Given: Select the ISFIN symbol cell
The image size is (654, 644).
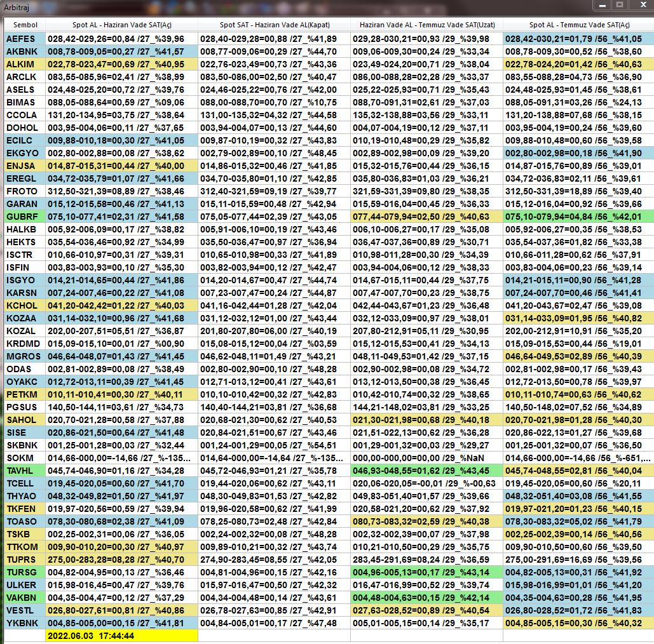Looking at the screenshot, I should [25, 267].
